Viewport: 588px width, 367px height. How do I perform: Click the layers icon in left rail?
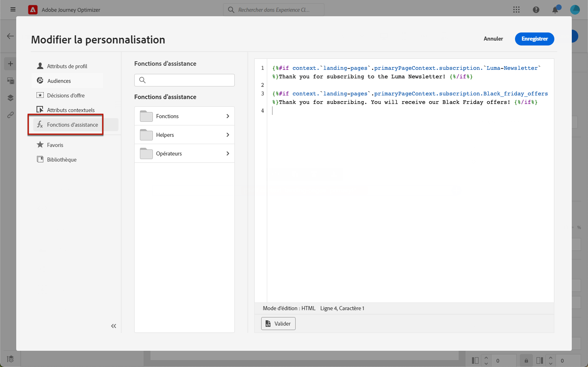[11, 98]
